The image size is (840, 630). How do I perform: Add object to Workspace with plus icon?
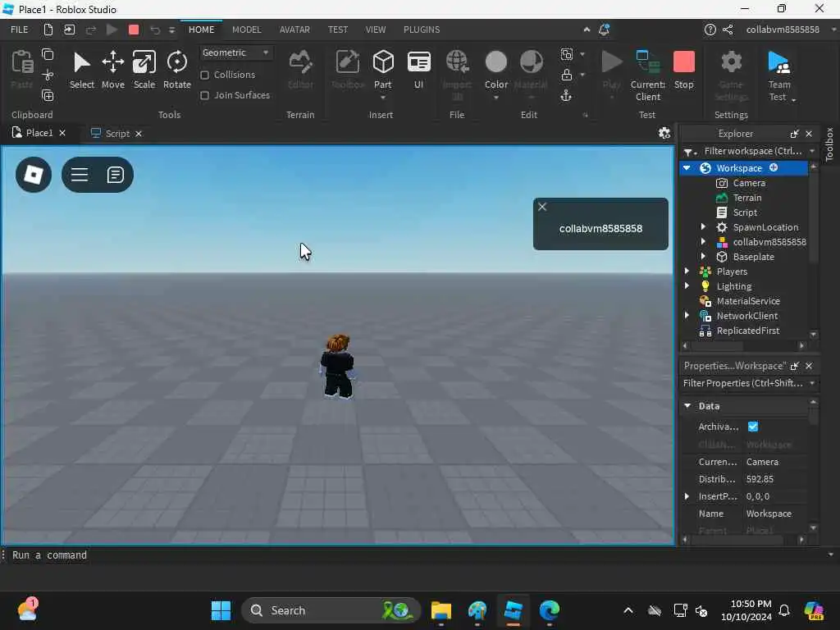coord(774,167)
